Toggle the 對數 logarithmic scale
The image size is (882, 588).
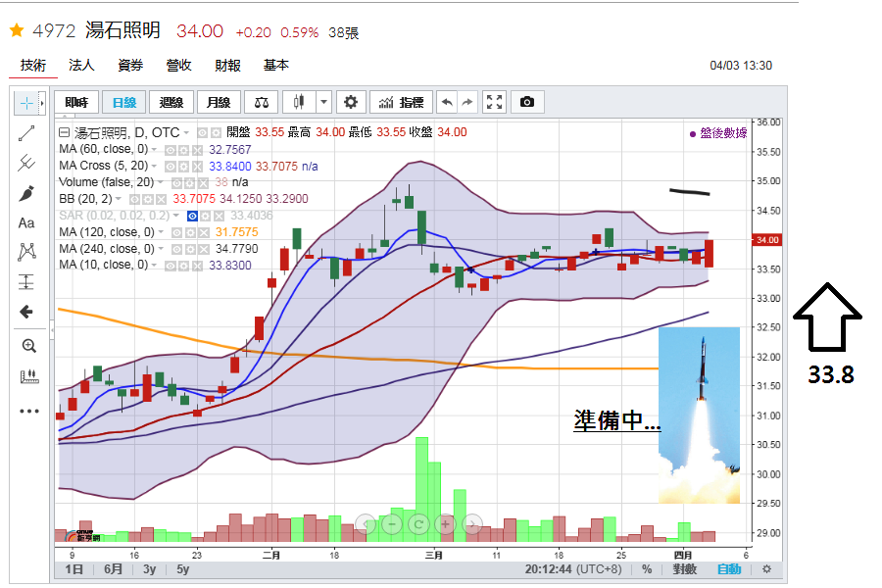coord(685,568)
